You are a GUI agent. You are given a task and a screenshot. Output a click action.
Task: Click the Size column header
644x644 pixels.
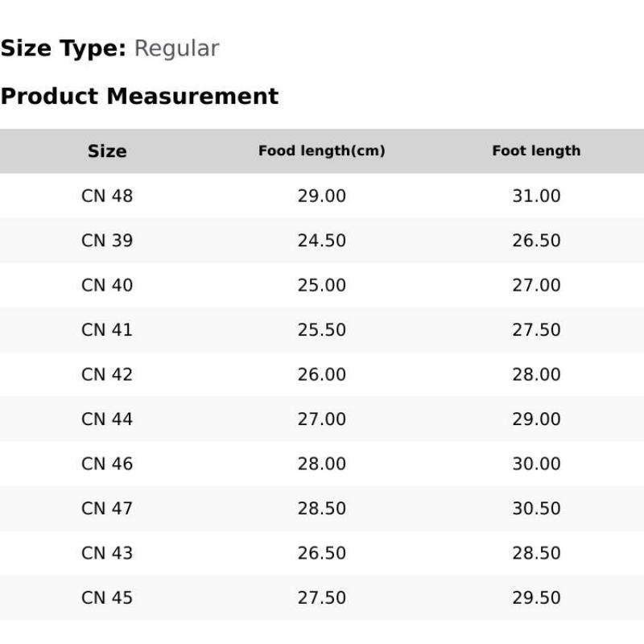[107, 151]
